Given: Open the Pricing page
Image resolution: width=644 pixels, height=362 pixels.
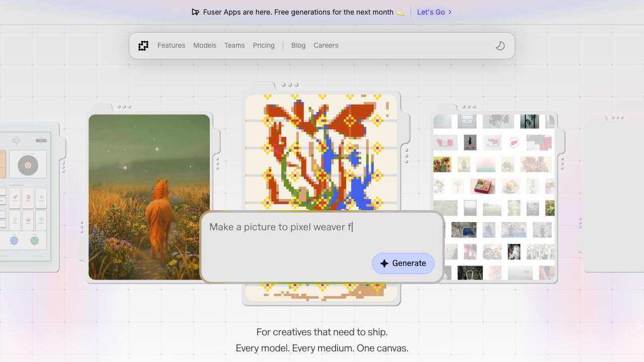Looking at the screenshot, I should click(264, 45).
